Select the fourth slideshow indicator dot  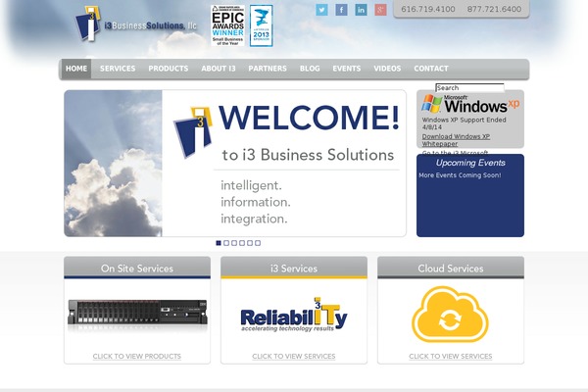(x=242, y=243)
